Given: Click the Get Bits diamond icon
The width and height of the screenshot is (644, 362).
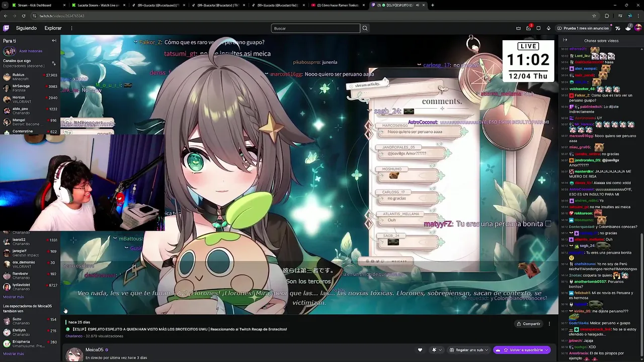Looking at the screenshot, I should (548, 28).
